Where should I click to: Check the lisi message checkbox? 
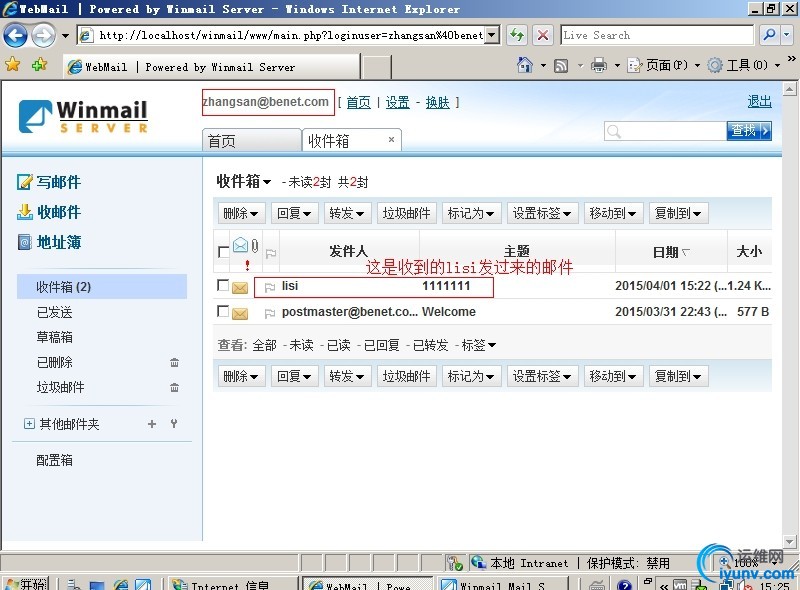click(223, 285)
